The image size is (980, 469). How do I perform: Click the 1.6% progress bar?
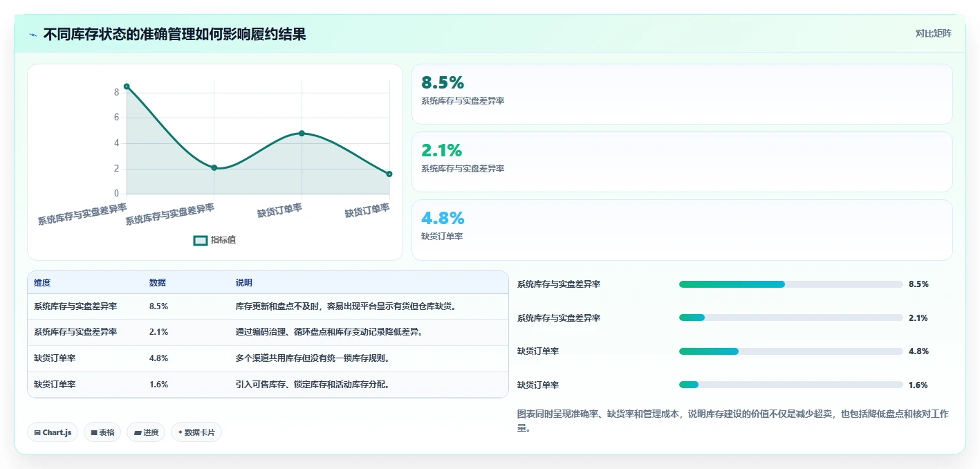[x=791, y=385]
